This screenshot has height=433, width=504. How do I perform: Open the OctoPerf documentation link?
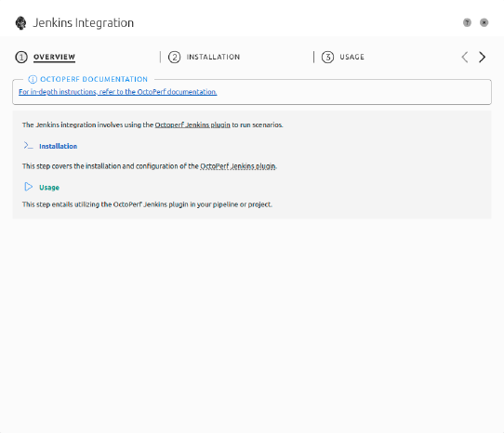tap(118, 92)
